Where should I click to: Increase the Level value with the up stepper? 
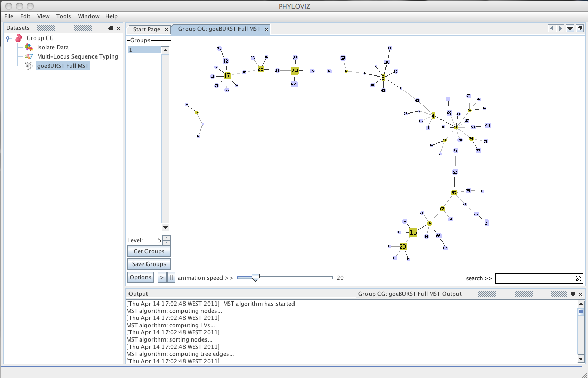coord(167,238)
